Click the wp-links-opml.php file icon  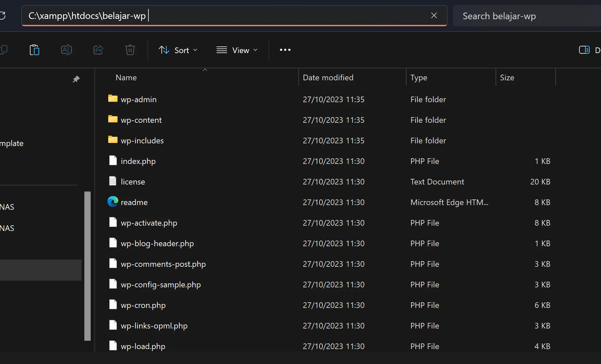113,325
